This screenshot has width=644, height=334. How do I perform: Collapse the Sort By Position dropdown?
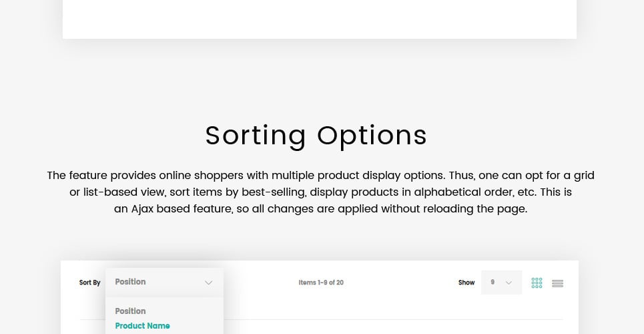[x=164, y=282]
